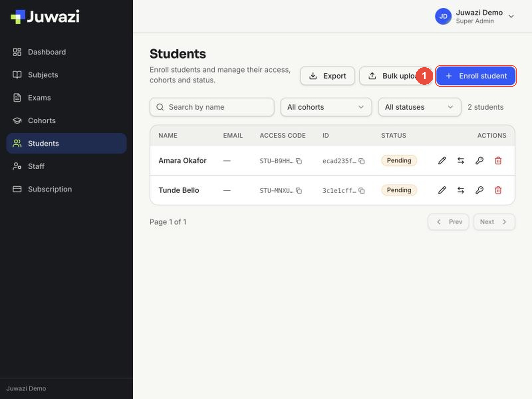Click the NAME column header

pyautogui.click(x=168, y=135)
